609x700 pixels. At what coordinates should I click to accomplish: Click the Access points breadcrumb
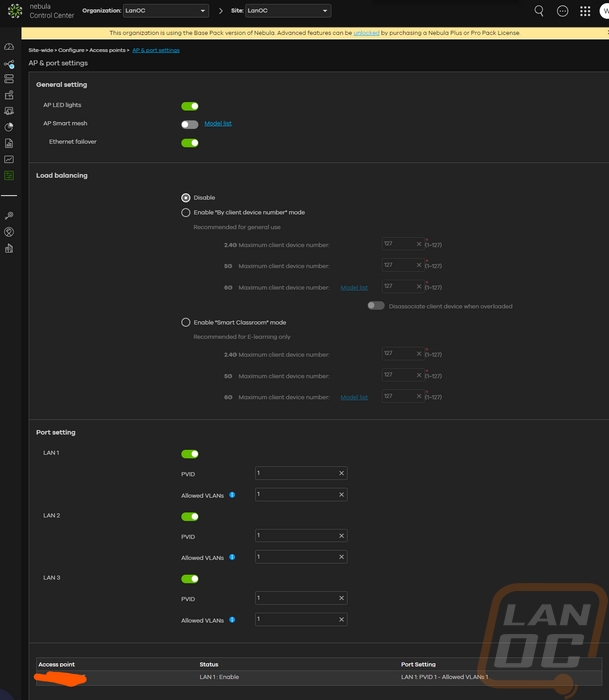(x=107, y=50)
